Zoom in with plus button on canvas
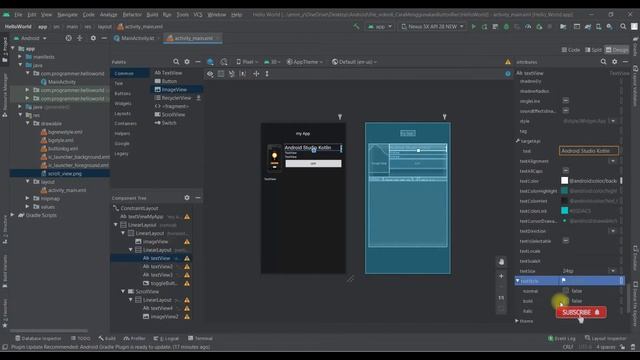The image size is (640, 360). click(x=501, y=276)
